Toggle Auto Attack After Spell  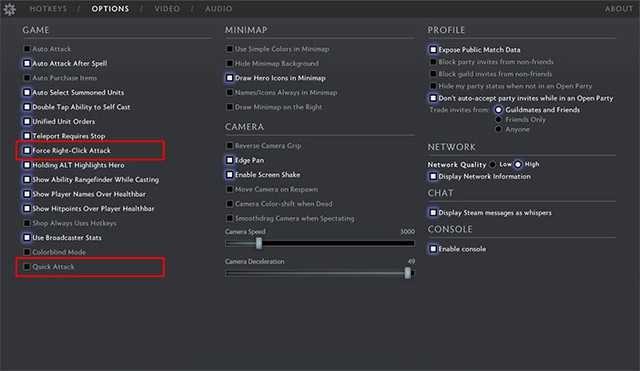[27, 63]
